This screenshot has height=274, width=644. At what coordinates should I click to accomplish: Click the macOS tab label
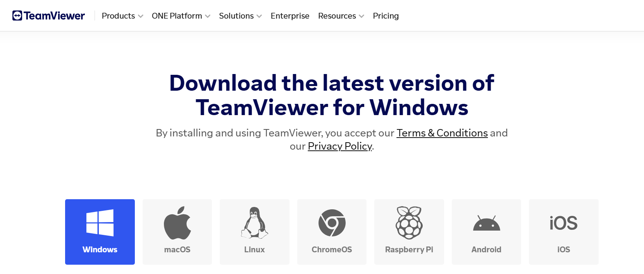(x=177, y=250)
